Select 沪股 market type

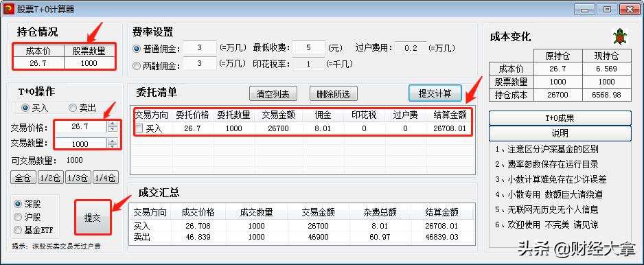pos(18,217)
